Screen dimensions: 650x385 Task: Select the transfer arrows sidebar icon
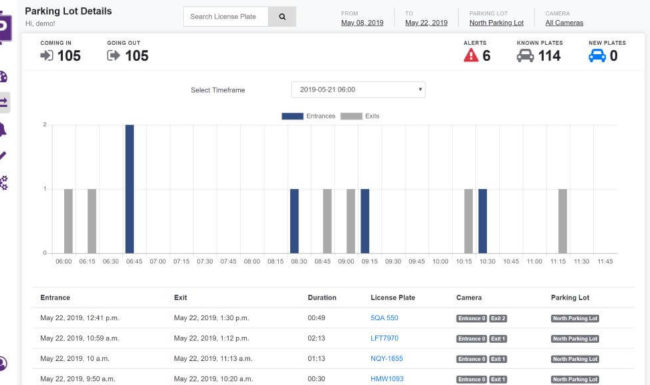(x=4, y=102)
